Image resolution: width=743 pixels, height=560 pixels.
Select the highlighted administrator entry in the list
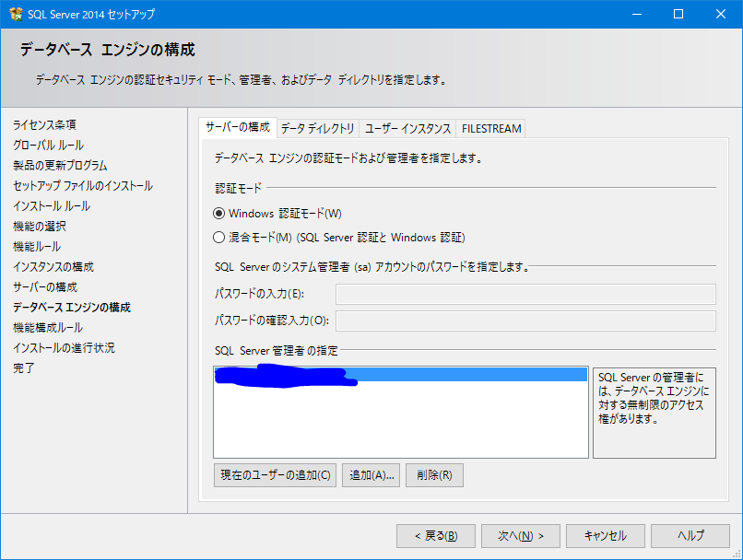pos(400,375)
